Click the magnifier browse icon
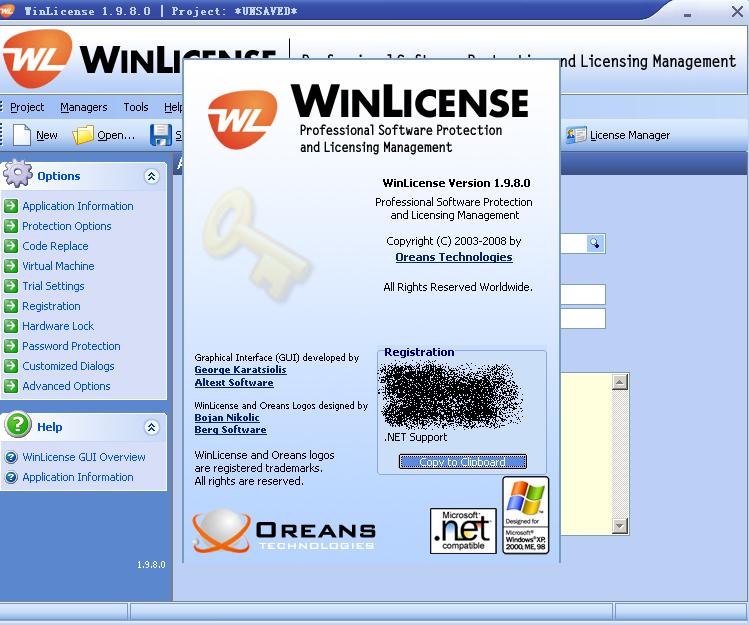 coord(595,244)
